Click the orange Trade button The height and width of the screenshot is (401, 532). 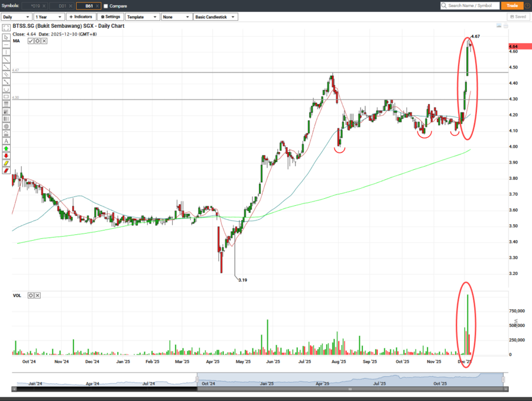[512, 5]
